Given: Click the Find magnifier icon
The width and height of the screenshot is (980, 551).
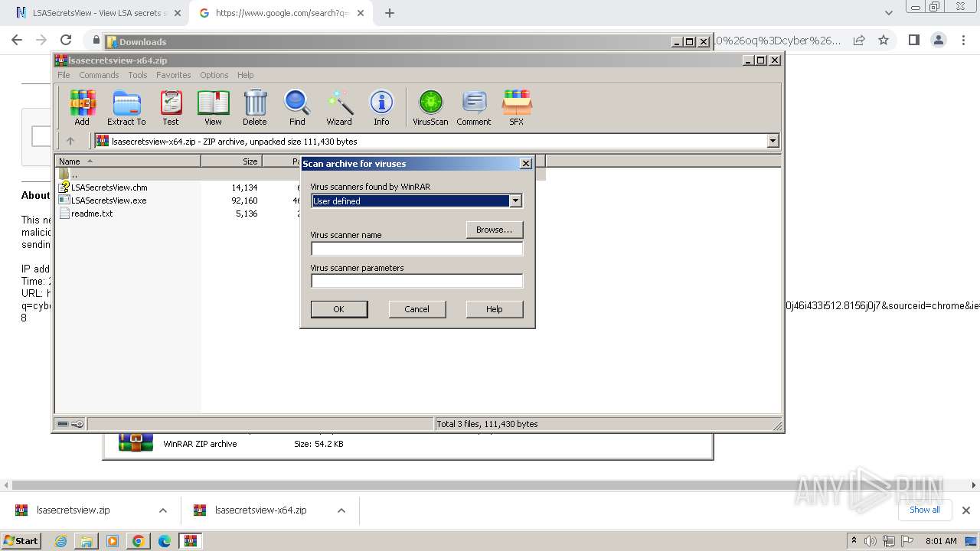Looking at the screenshot, I should pyautogui.click(x=297, y=108).
